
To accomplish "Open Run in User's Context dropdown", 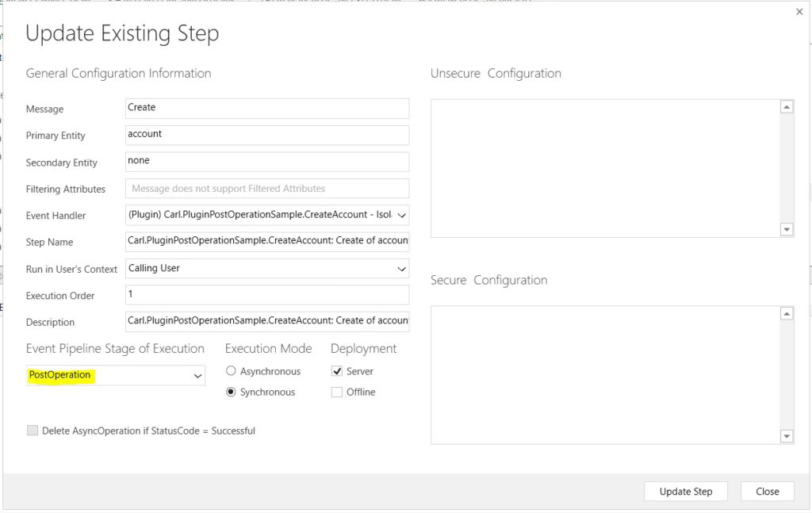I will click(401, 269).
